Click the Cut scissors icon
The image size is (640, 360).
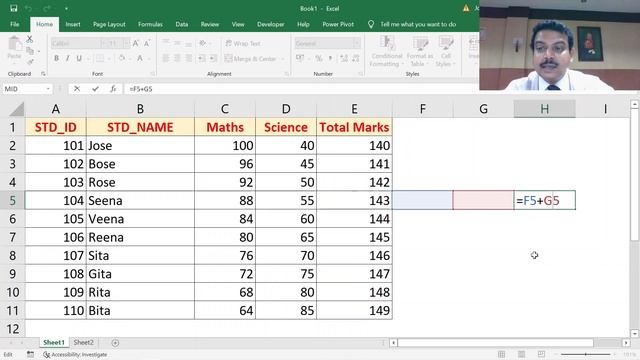[30, 40]
